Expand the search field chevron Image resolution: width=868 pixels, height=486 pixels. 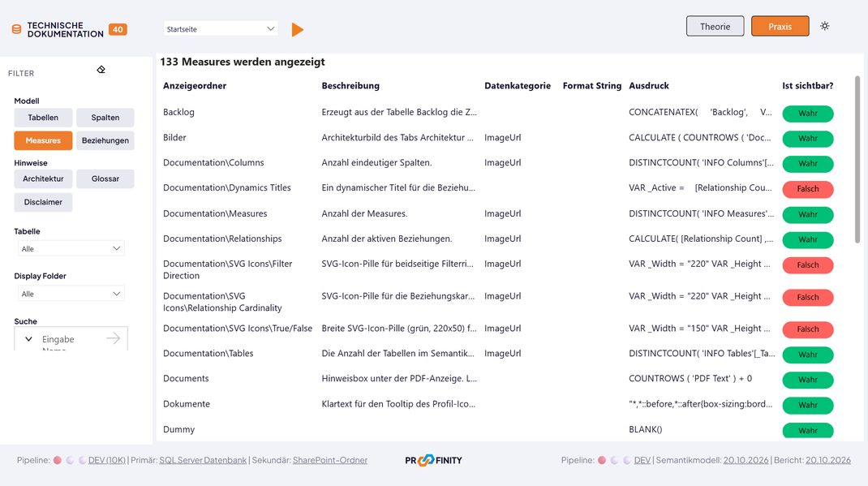tap(28, 339)
